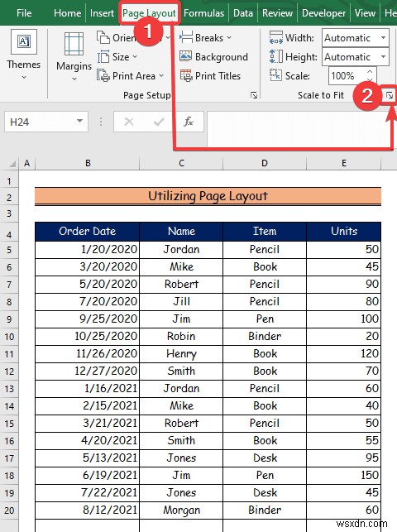Open the Themes gallery icon

(x=23, y=41)
